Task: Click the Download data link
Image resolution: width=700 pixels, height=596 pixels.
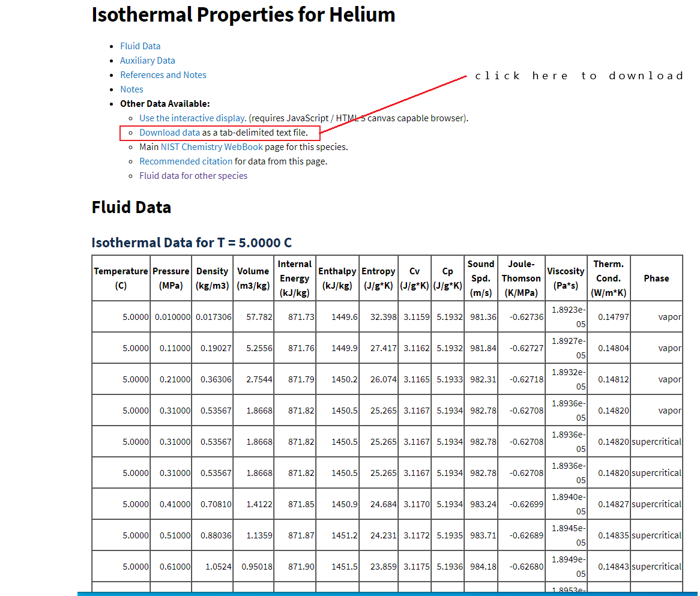Action: pyautogui.click(x=170, y=133)
